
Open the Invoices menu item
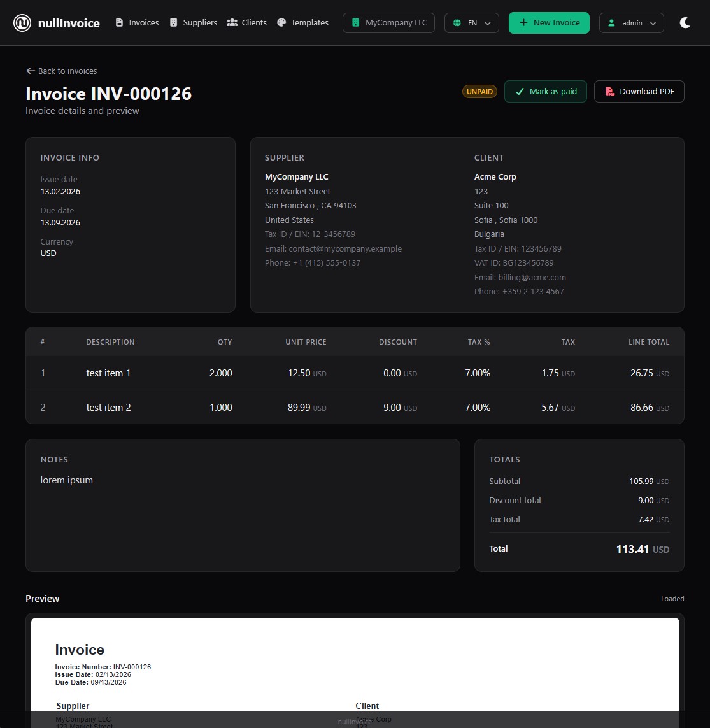[138, 22]
